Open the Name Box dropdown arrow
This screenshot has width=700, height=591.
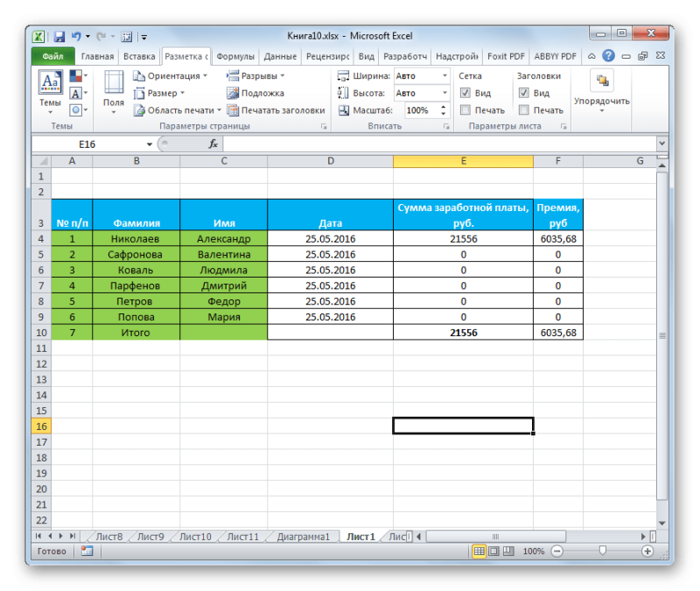[150, 144]
